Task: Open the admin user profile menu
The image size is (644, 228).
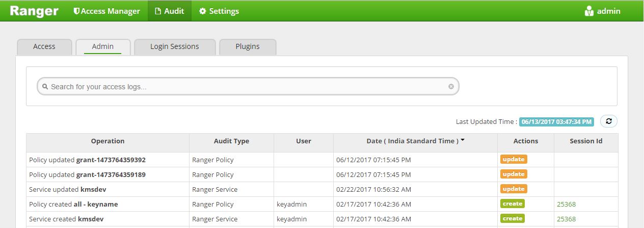Action: tap(603, 11)
